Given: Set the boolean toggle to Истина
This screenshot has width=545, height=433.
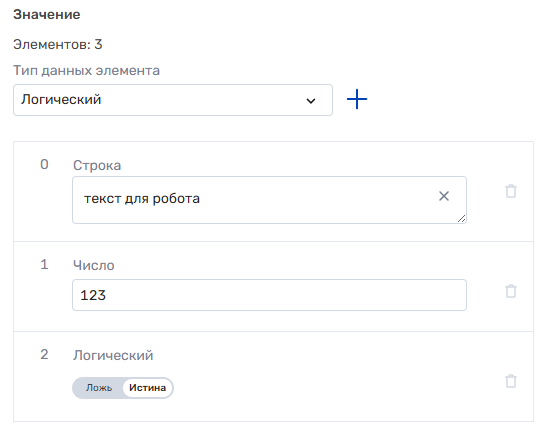Looking at the screenshot, I should (147, 388).
